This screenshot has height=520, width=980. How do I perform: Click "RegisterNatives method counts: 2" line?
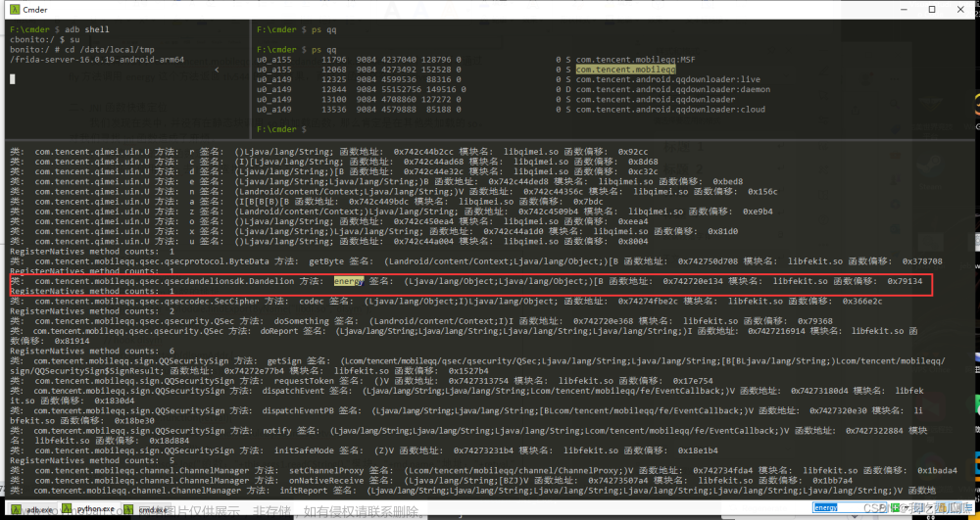pos(92,310)
